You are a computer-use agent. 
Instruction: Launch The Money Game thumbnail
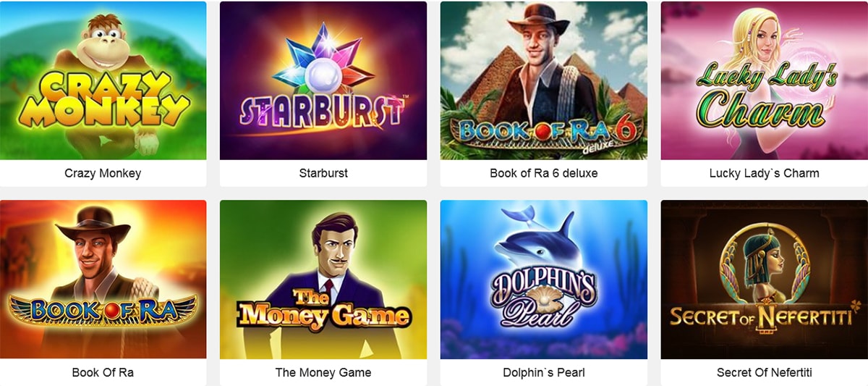(x=323, y=280)
